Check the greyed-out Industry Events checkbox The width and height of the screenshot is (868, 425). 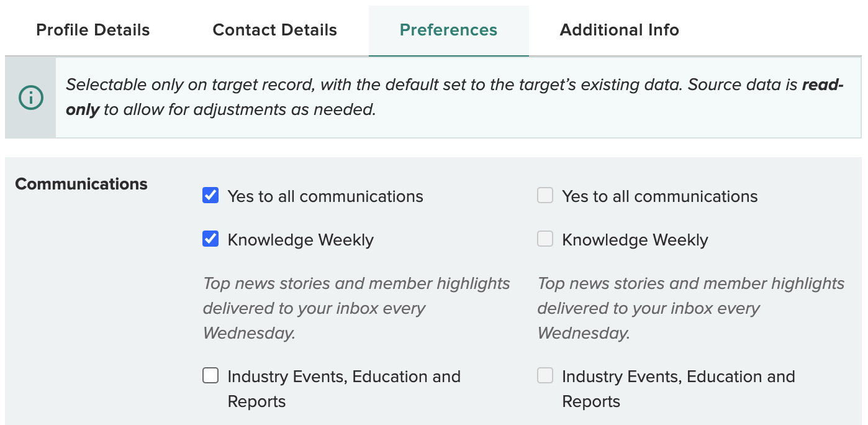[545, 376]
